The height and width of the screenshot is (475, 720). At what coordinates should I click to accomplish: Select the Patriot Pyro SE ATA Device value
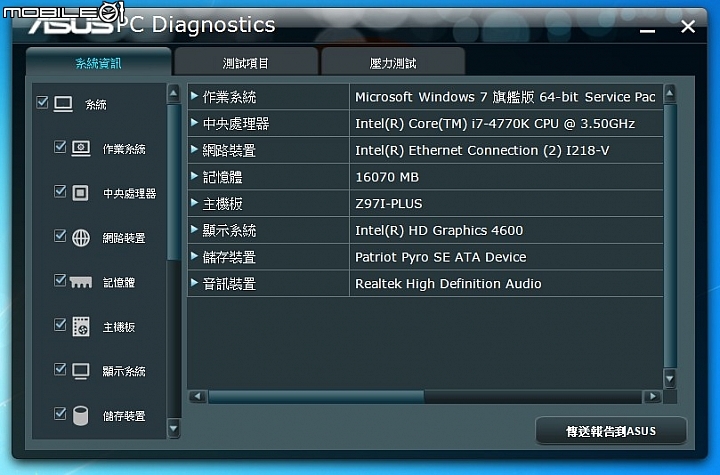506,256
